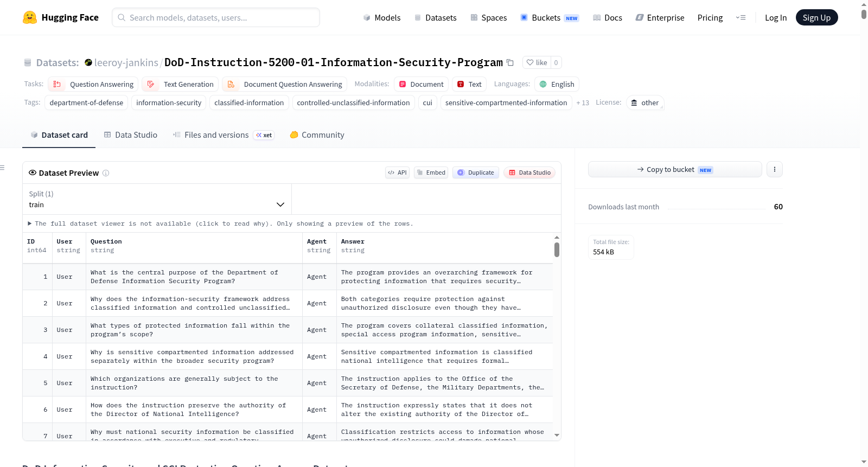Open the Buckets nav item
Viewport: 868px width, 467px height.
550,17
